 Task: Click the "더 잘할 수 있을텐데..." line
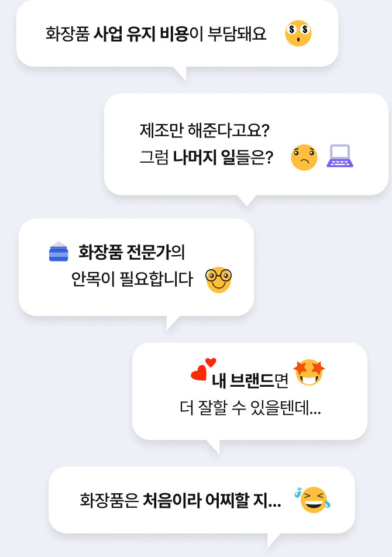(250, 408)
